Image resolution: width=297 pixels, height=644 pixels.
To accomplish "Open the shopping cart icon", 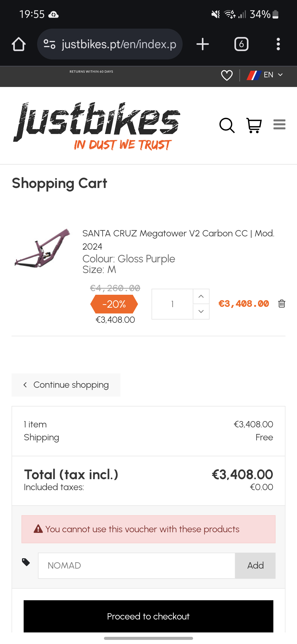I will pyautogui.click(x=254, y=125).
